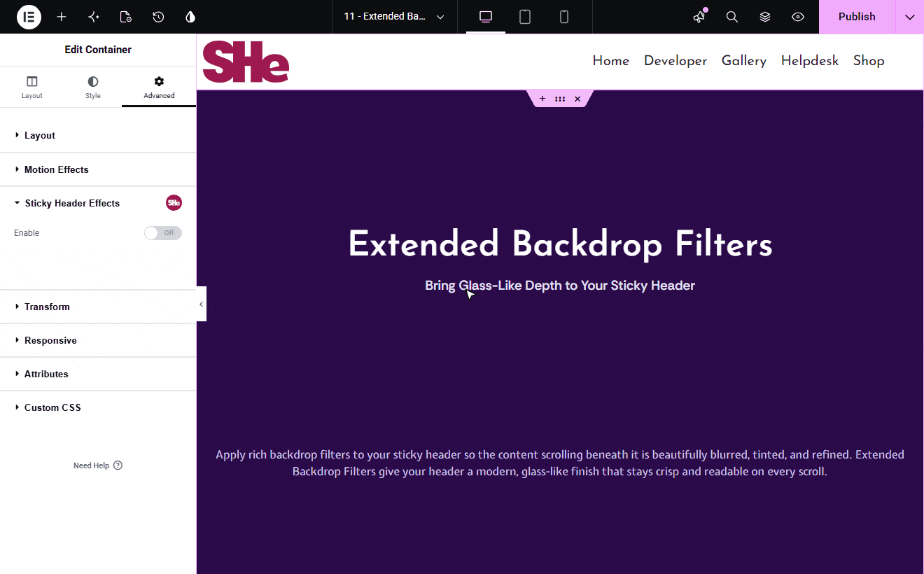Click the drag-handle dots on container handle
The image size is (924, 574).
[560, 99]
